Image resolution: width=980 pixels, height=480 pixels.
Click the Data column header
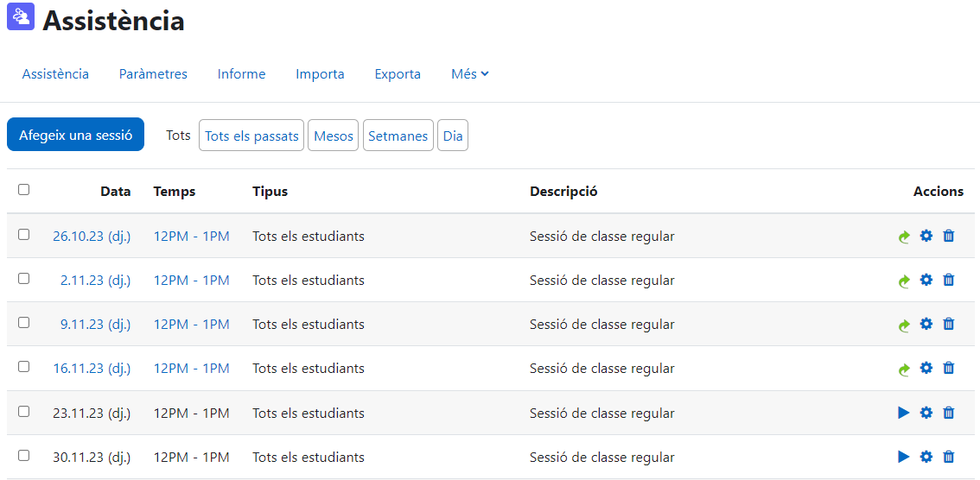(x=116, y=192)
